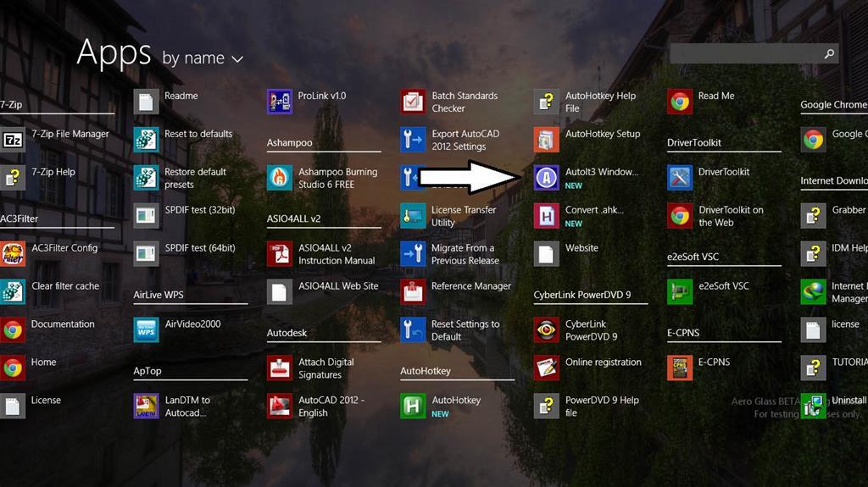Open the 'by name' sort dropdown

[203, 58]
